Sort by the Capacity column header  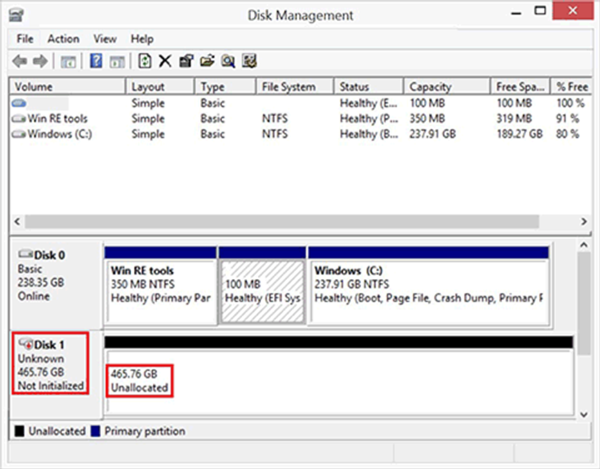[447, 86]
